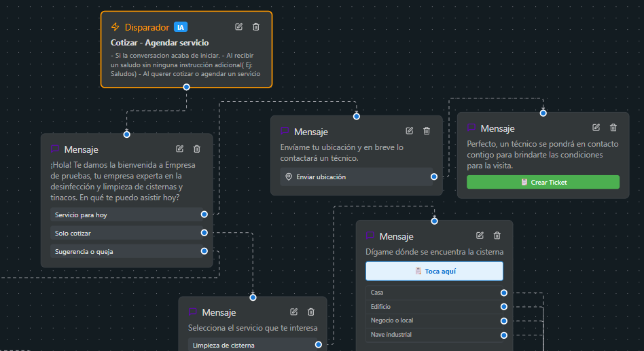The image size is (644, 351).
Task: Click output connector for Sugerencia o queja
Action: point(204,251)
